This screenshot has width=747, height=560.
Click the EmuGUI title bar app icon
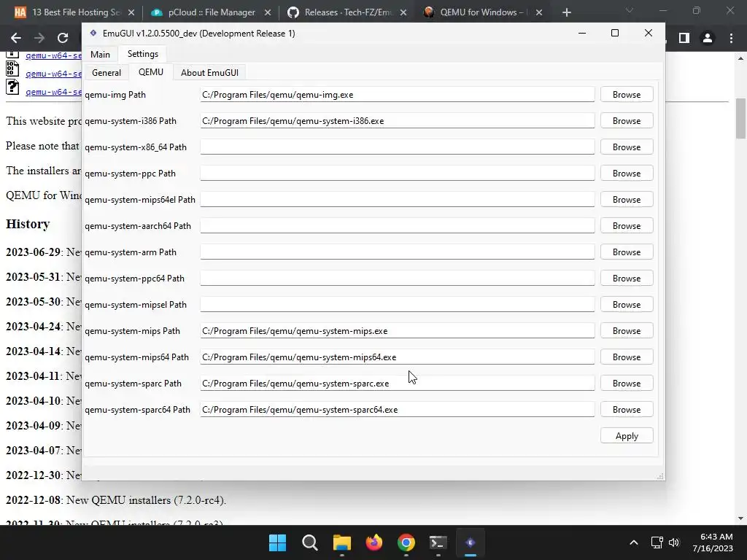coord(93,33)
